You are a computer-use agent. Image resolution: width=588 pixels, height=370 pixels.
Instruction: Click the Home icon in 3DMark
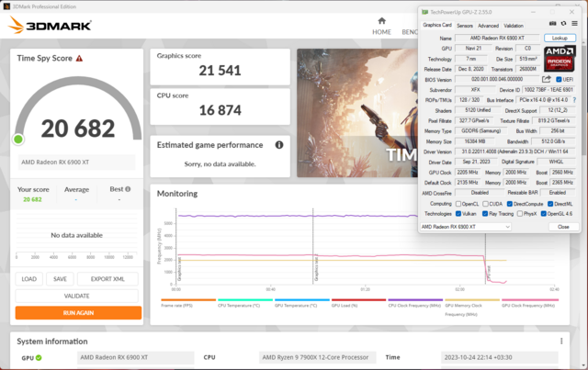[381, 18]
